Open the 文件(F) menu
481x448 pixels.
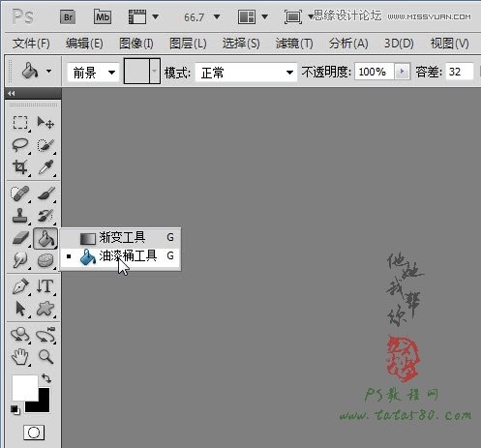point(31,44)
